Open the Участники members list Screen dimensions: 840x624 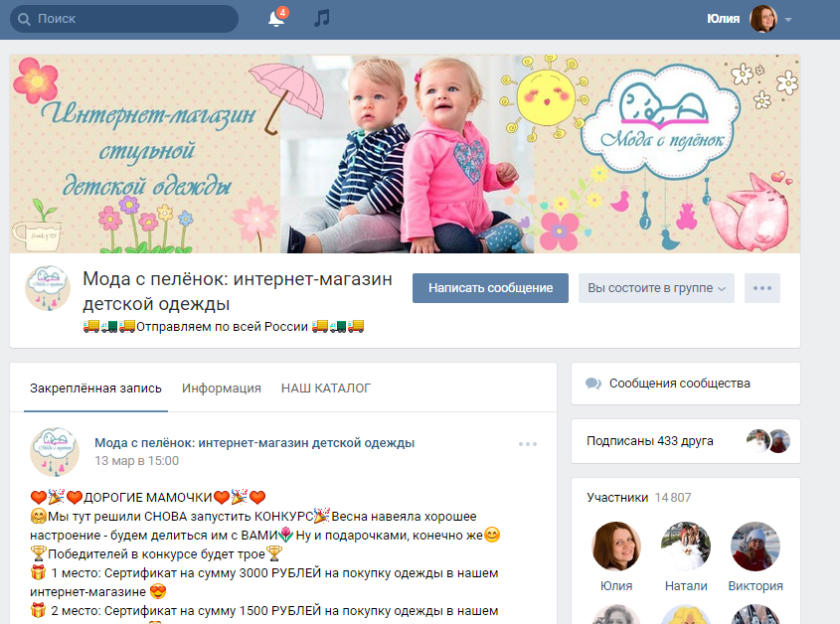click(x=617, y=498)
